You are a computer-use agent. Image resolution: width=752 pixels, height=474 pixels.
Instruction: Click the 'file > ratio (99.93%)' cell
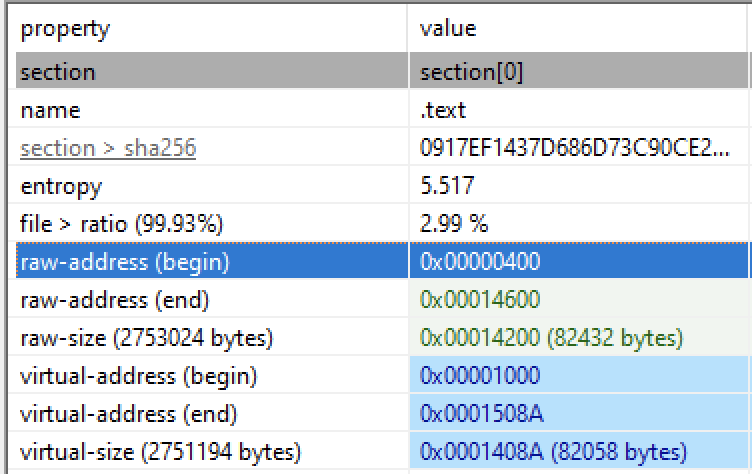pyautogui.click(x=121, y=224)
